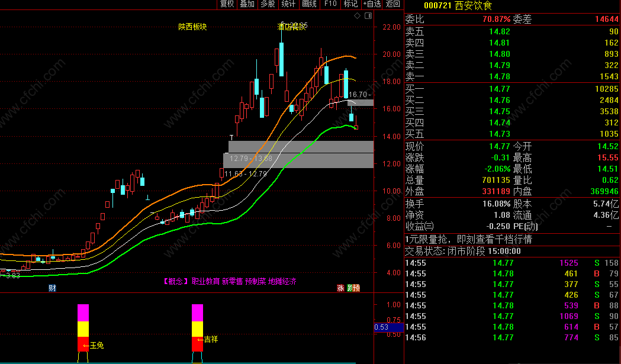Select the 14:55 tick with volume 1069
The width and height of the screenshot is (621, 364).
512,316
